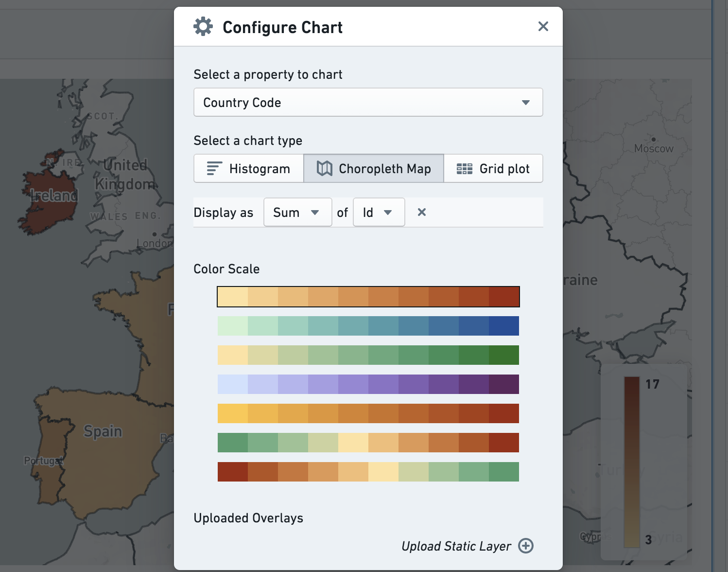Open the Sum aggregation dropdown
Screen dimensions: 728x572
(x=297, y=212)
